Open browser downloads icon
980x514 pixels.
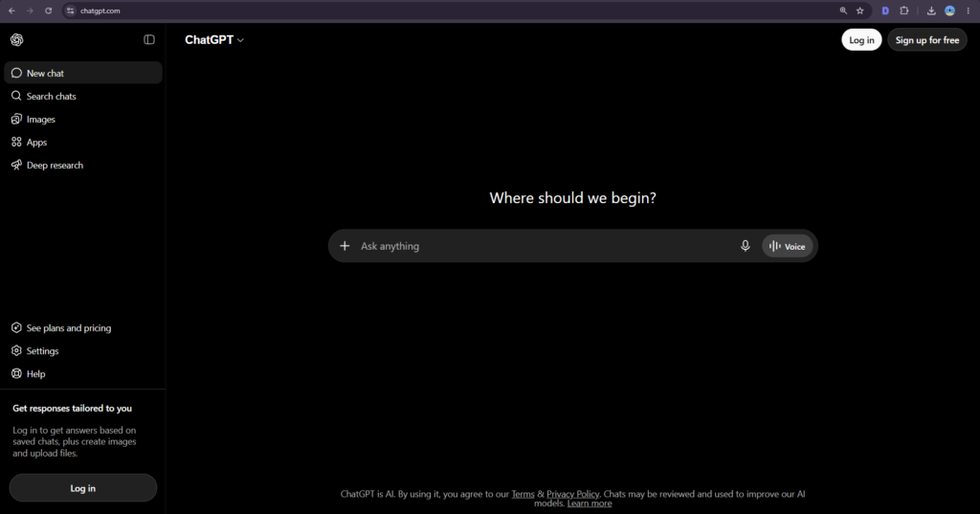[x=931, y=11]
